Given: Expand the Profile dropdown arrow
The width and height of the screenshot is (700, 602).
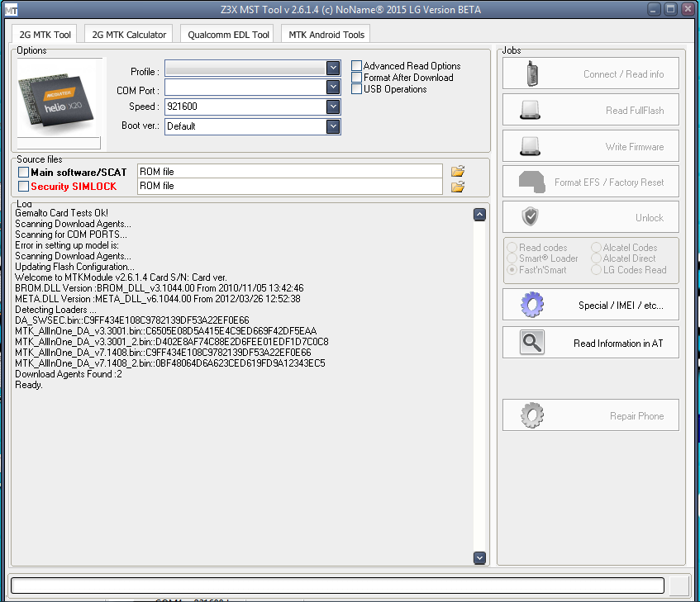Looking at the screenshot, I should point(332,68).
